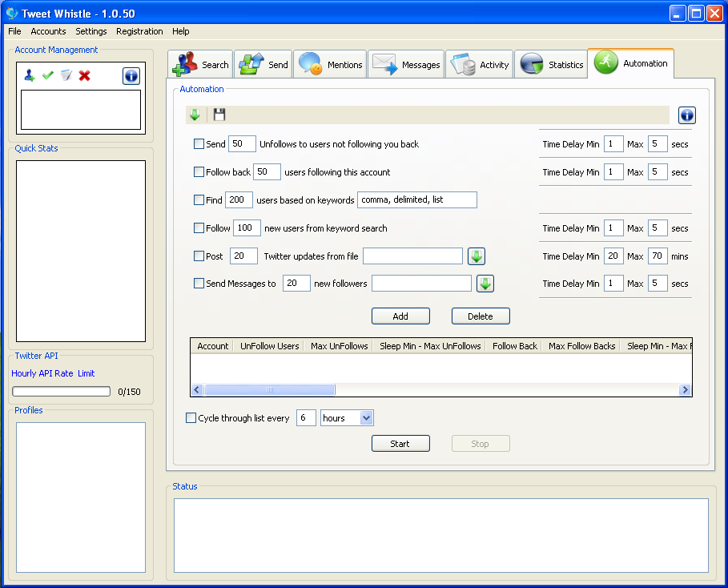Browse for new followers message file green arrow
The image size is (728, 588).
[x=485, y=284]
